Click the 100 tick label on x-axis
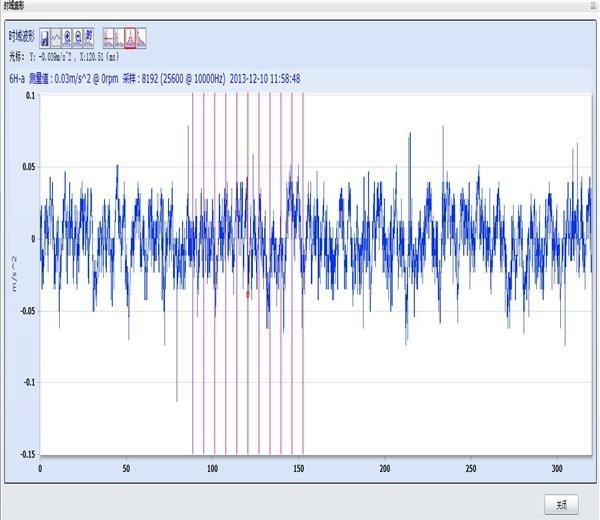600x520 pixels. (212, 467)
